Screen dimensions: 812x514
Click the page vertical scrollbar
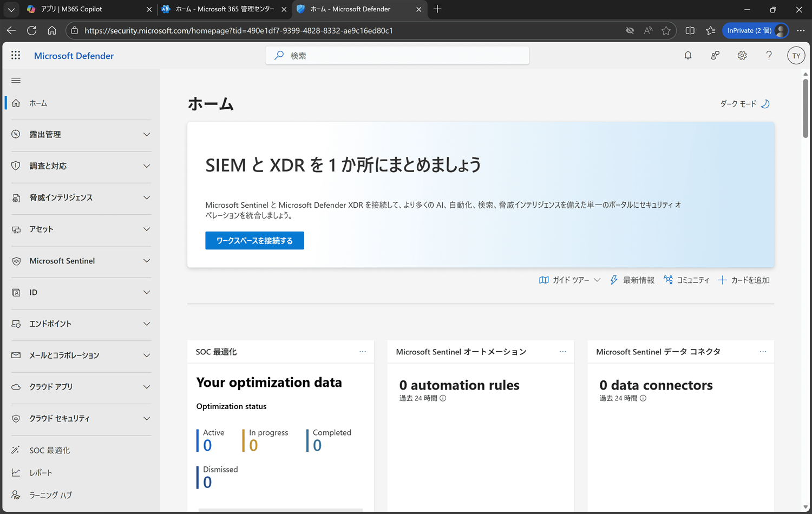[x=806, y=108]
